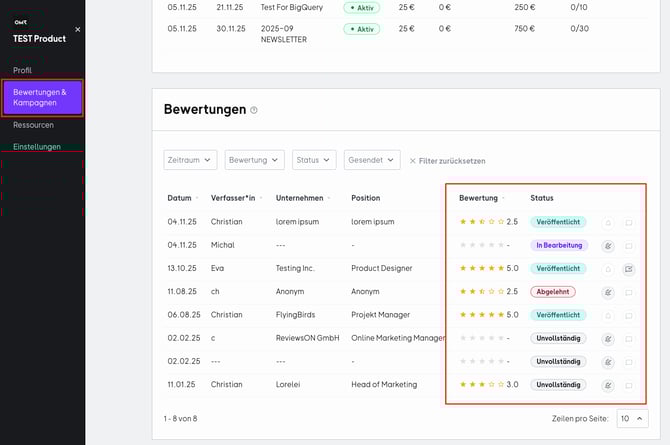Open Einstellungen in the sidebar
The width and height of the screenshot is (670, 445).
[37, 147]
